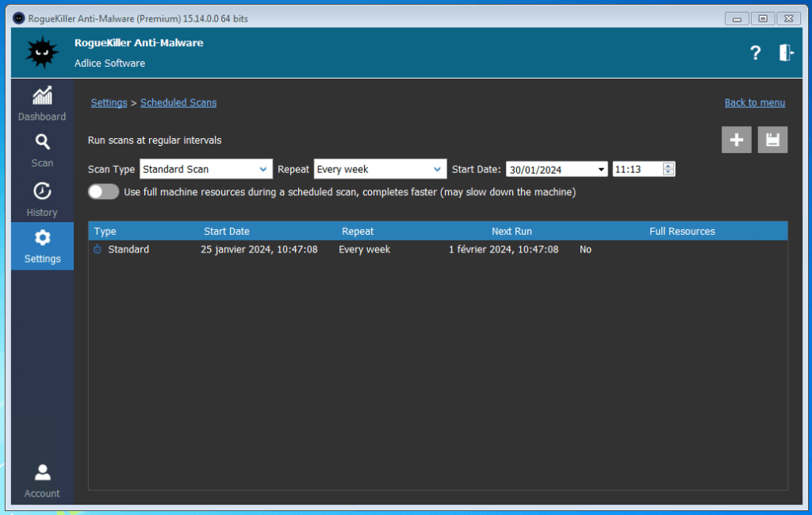Image resolution: width=812 pixels, height=515 pixels.
Task: Go to scan History
Action: point(42,199)
